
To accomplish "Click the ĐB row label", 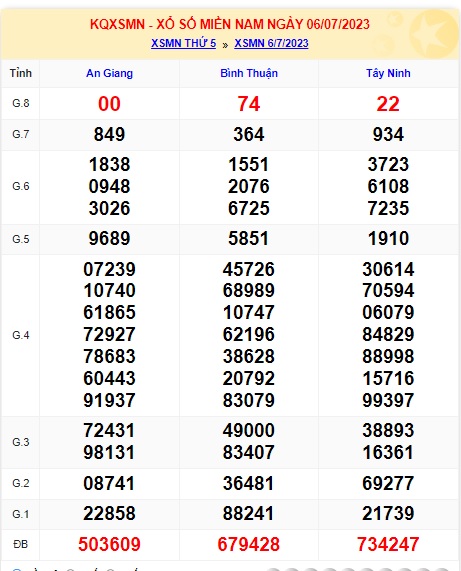I will click(x=21, y=544).
